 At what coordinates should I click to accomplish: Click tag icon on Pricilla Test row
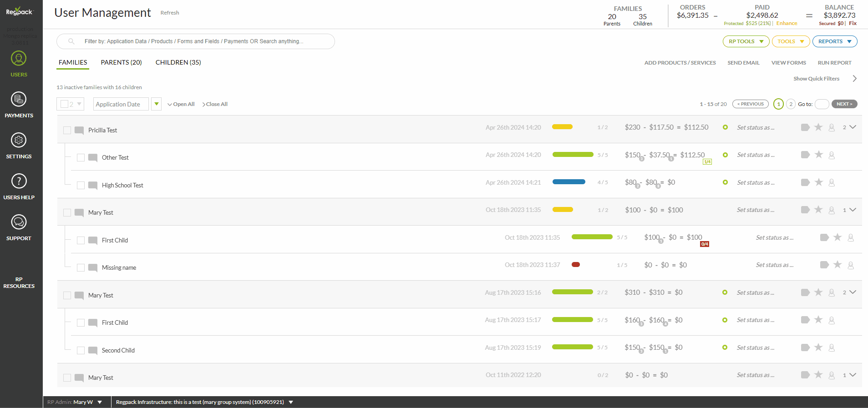(x=805, y=127)
